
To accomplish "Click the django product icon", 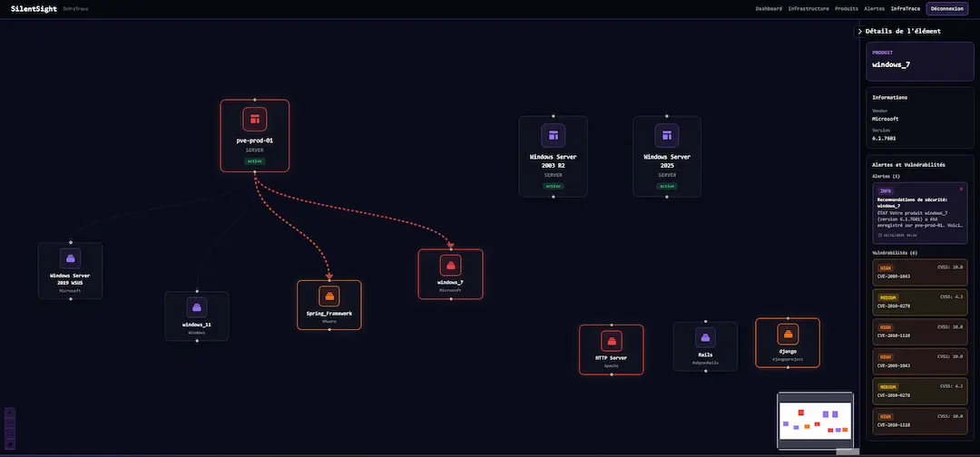I will [789, 334].
